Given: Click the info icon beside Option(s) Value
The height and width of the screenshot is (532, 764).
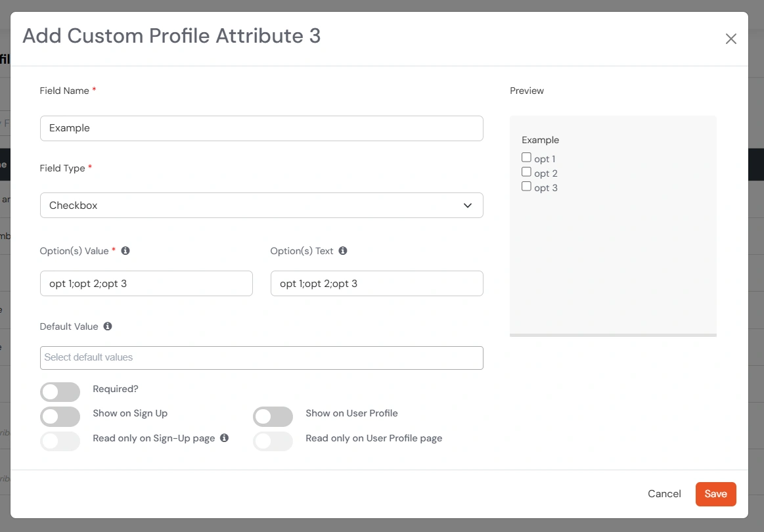Looking at the screenshot, I should (x=125, y=250).
